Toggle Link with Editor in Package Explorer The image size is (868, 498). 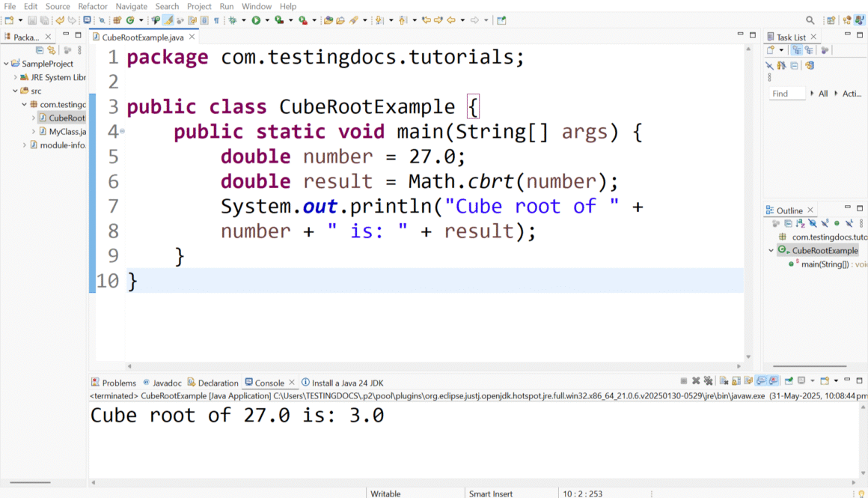[x=51, y=50]
